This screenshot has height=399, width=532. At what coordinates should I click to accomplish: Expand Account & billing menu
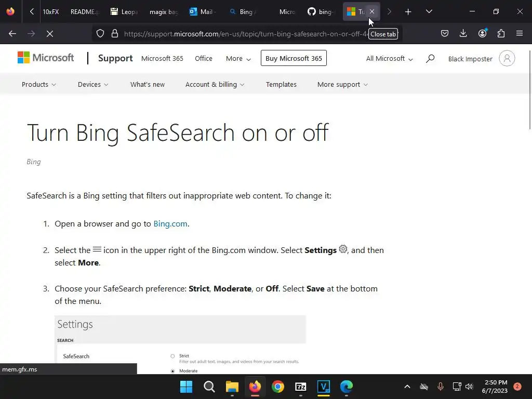pyautogui.click(x=215, y=84)
